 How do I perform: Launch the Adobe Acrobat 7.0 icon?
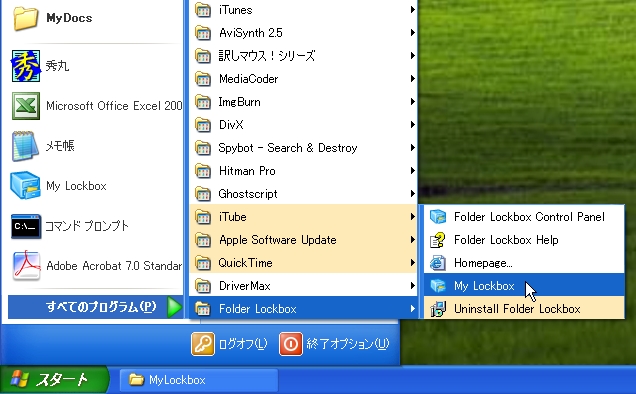pyautogui.click(x=26, y=266)
